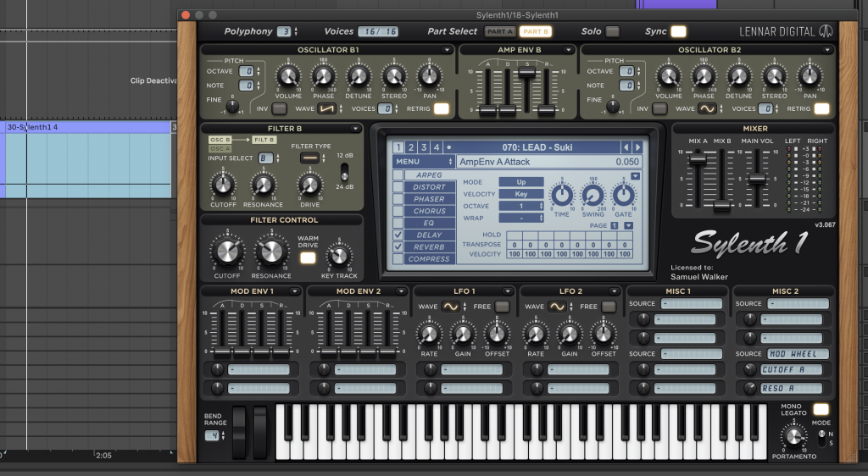This screenshot has width=868, height=476.
Task: Go to the previous preset arrow
Action: pyautogui.click(x=626, y=147)
